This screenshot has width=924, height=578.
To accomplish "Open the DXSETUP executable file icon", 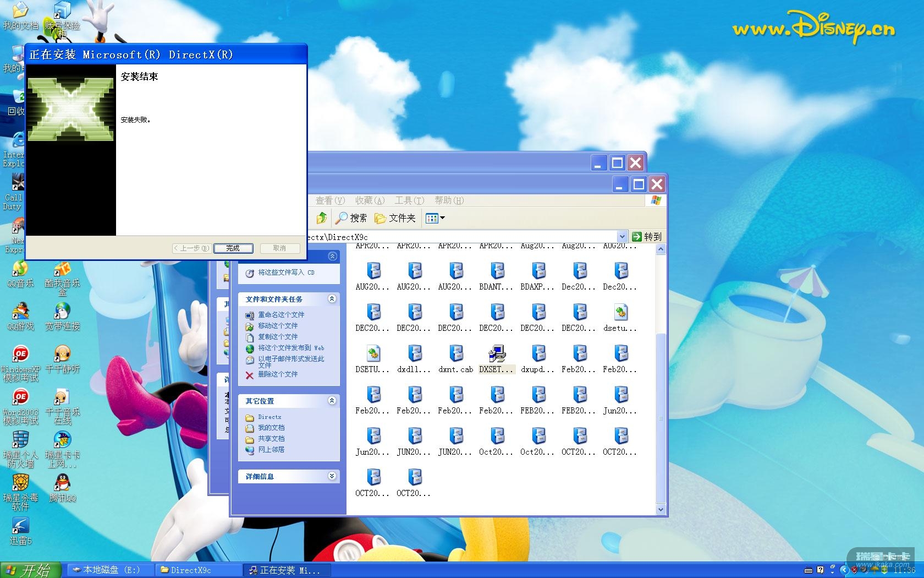I will click(x=497, y=354).
